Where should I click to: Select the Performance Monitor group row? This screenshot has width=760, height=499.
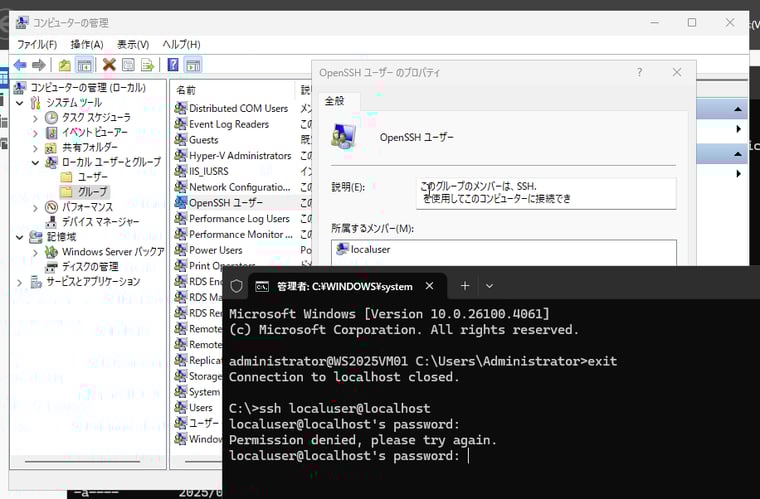(x=240, y=234)
